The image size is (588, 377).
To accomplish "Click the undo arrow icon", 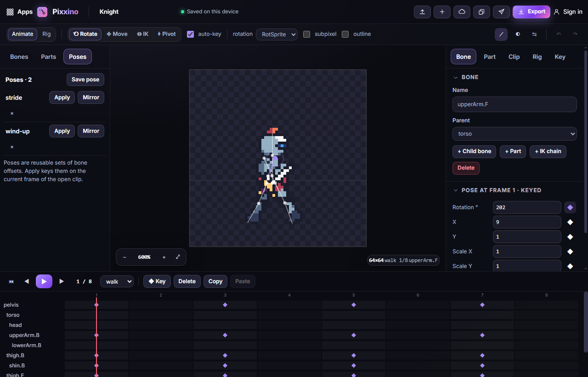I will [559, 34].
